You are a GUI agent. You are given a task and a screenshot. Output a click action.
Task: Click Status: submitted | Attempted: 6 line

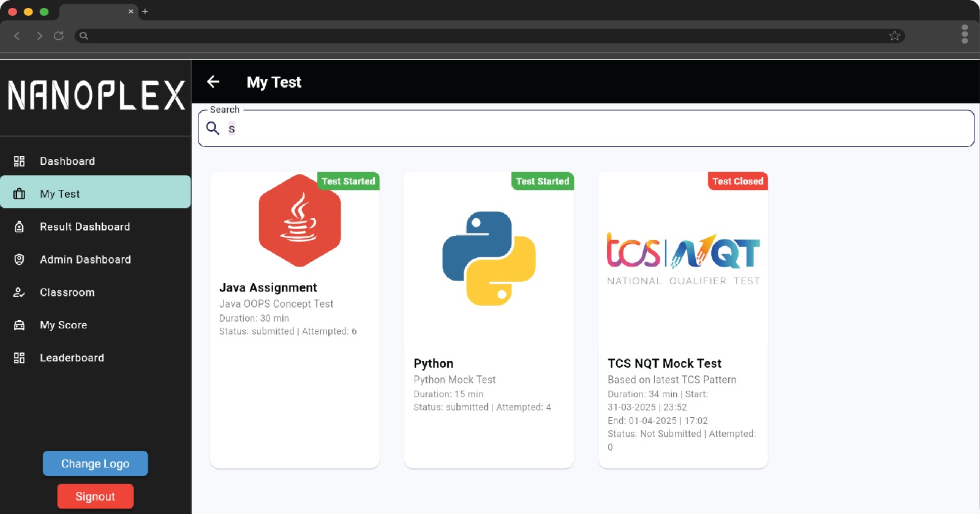[x=288, y=331]
